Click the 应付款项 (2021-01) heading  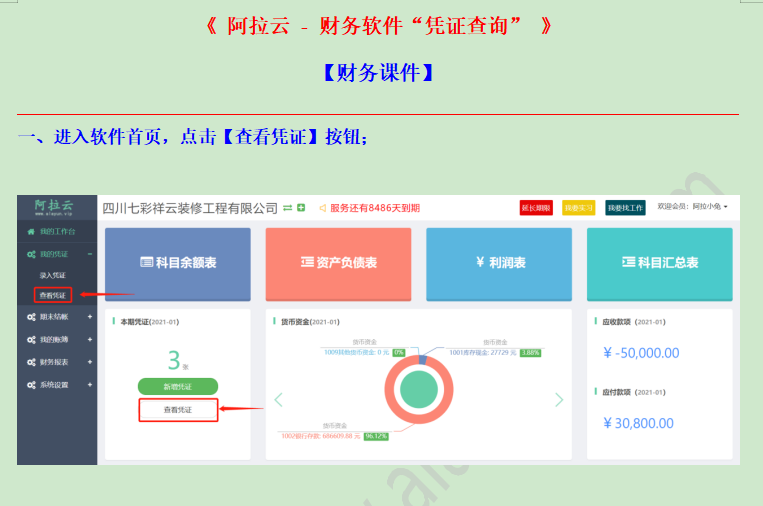634,392
